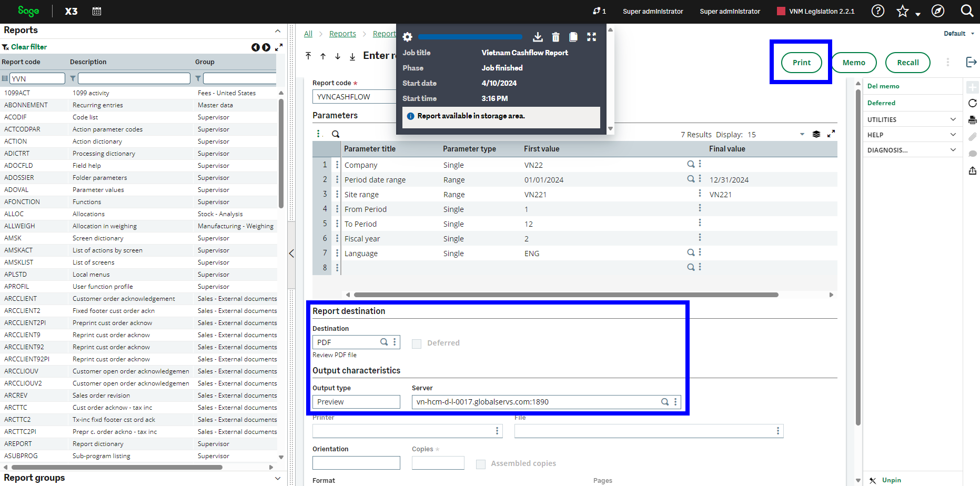The width and height of the screenshot is (980, 486).
Task: Select Deferred in right side menu
Action: (x=881, y=103)
